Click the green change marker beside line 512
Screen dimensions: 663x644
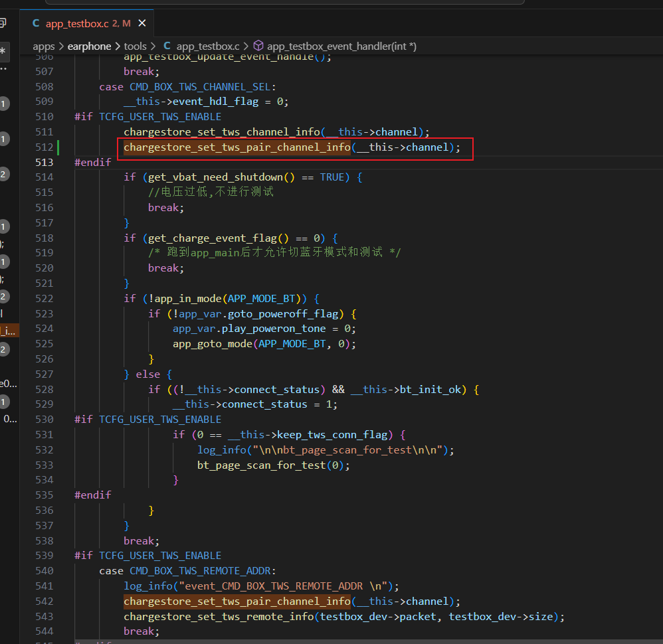tap(58, 147)
